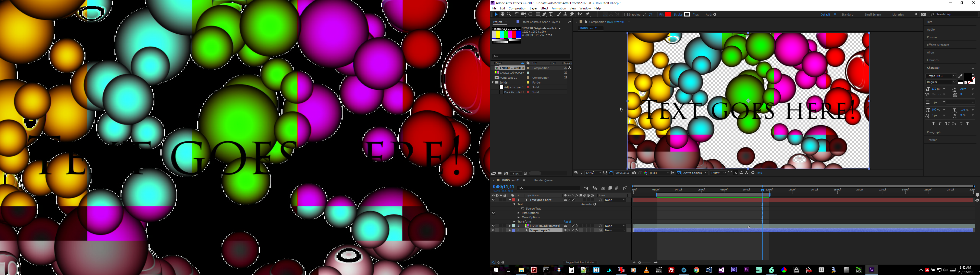Enable the Snapping checkbox

coord(626,15)
